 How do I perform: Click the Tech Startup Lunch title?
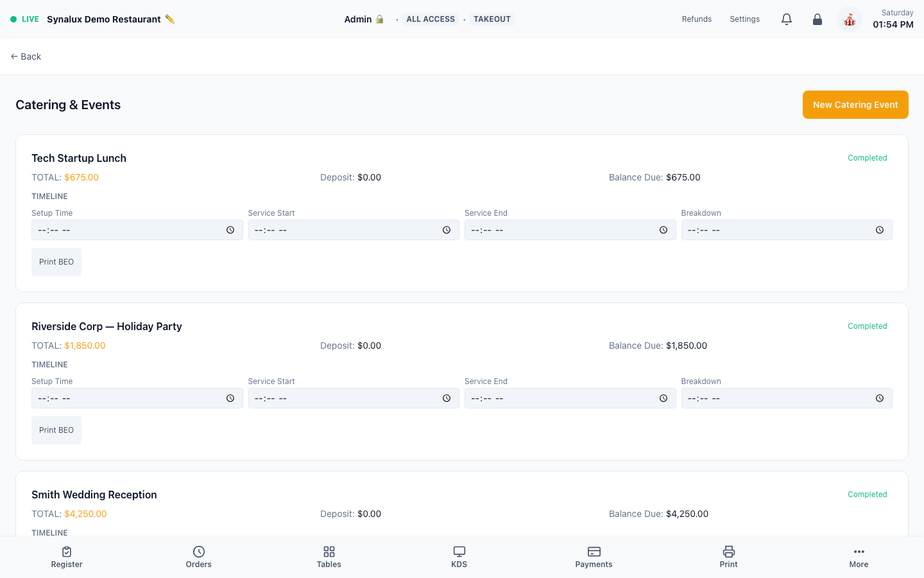pyautogui.click(x=79, y=158)
